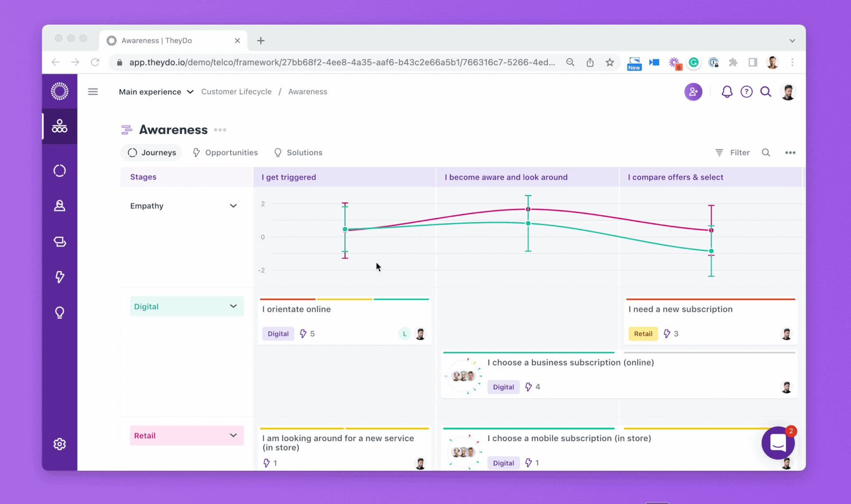Open the Filter button

(733, 152)
